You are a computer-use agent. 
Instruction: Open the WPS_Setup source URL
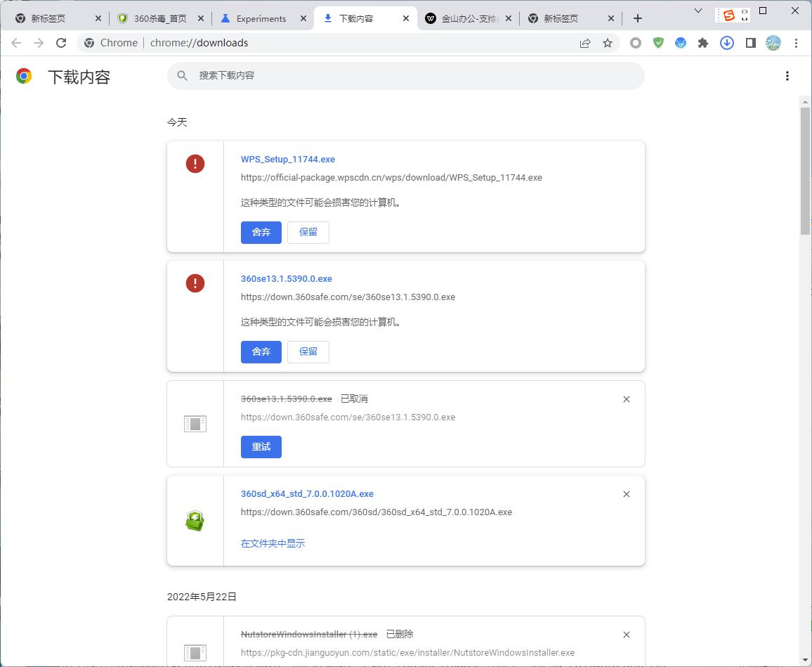pyautogui.click(x=391, y=177)
